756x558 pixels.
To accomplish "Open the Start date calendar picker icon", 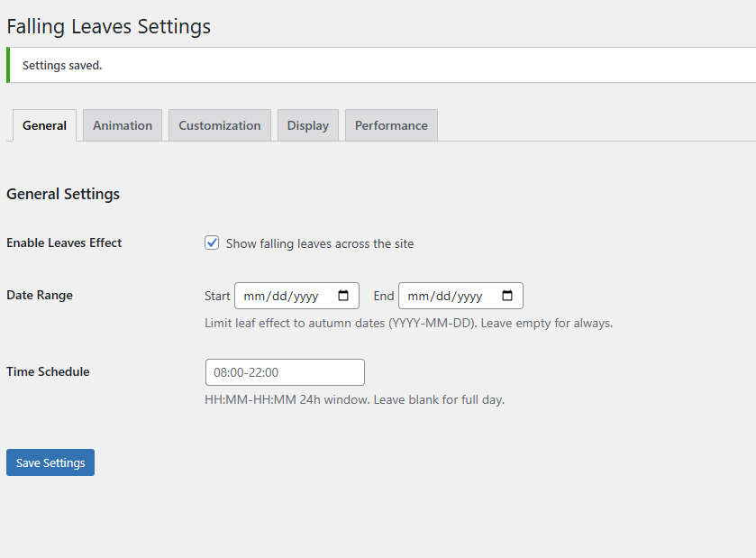I will (343, 296).
